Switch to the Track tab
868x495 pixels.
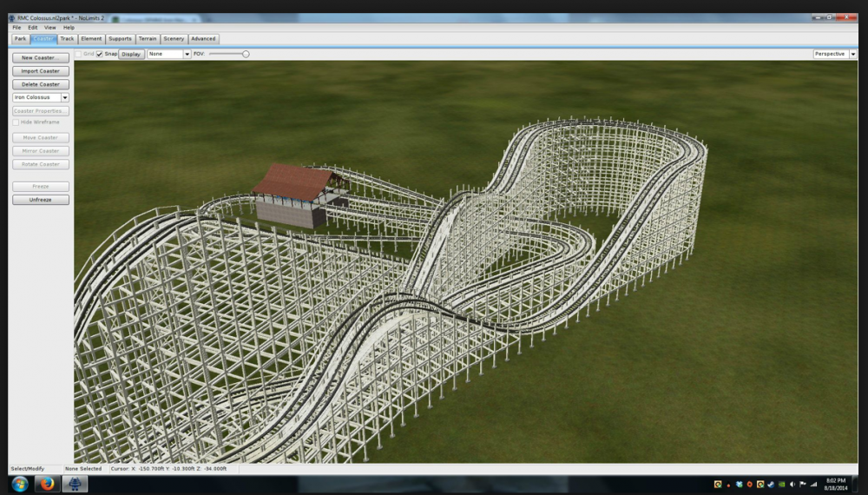click(x=67, y=39)
